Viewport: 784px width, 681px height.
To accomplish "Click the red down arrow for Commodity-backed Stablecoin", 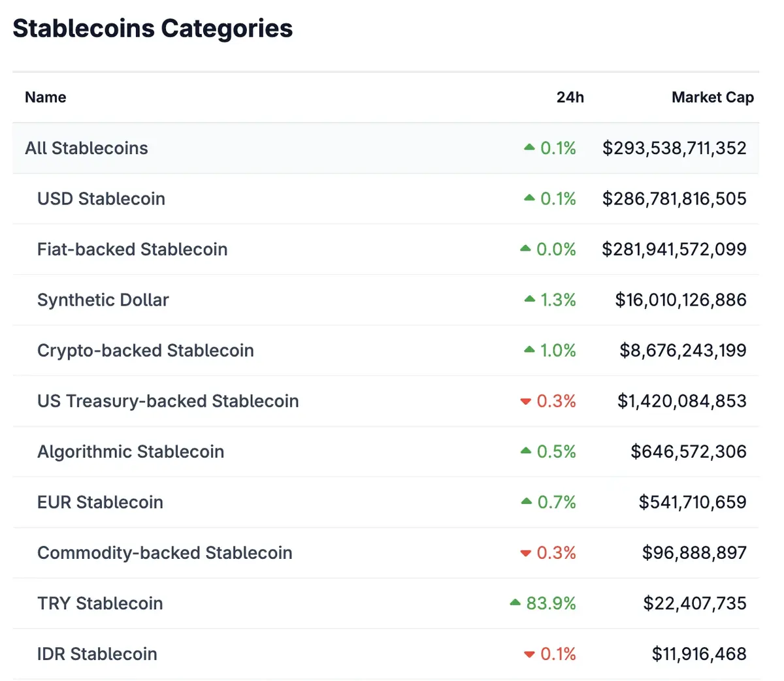I will [525, 553].
